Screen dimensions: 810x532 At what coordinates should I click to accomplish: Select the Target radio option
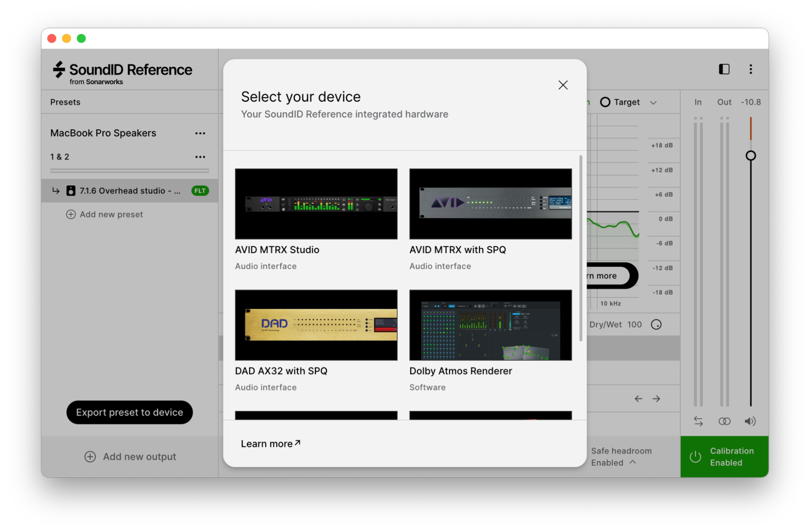(605, 102)
